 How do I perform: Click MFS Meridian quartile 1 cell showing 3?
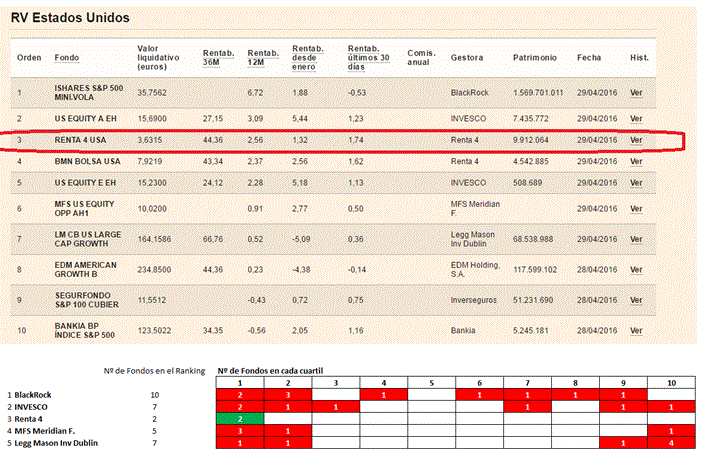[x=240, y=431]
